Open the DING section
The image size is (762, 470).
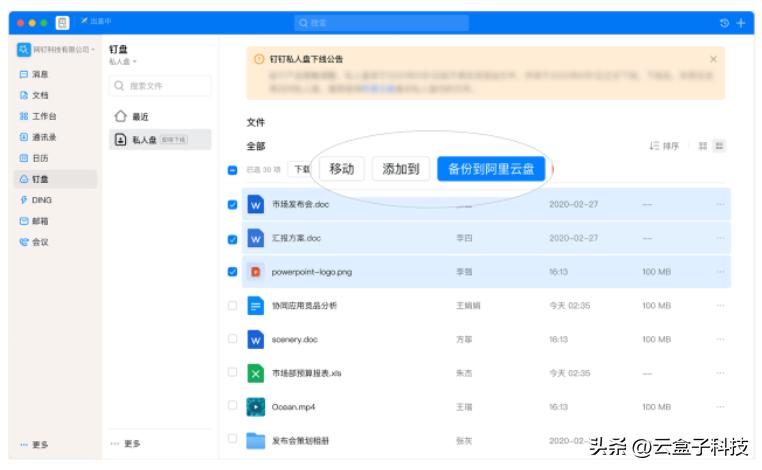click(x=36, y=200)
